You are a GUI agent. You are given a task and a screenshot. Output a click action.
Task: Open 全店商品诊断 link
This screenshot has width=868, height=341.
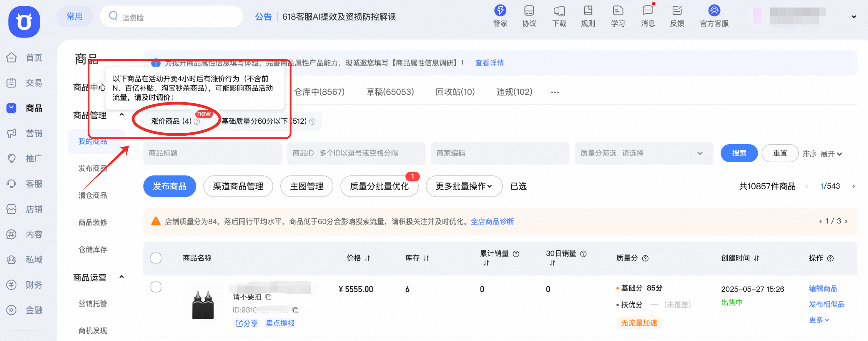coord(492,221)
